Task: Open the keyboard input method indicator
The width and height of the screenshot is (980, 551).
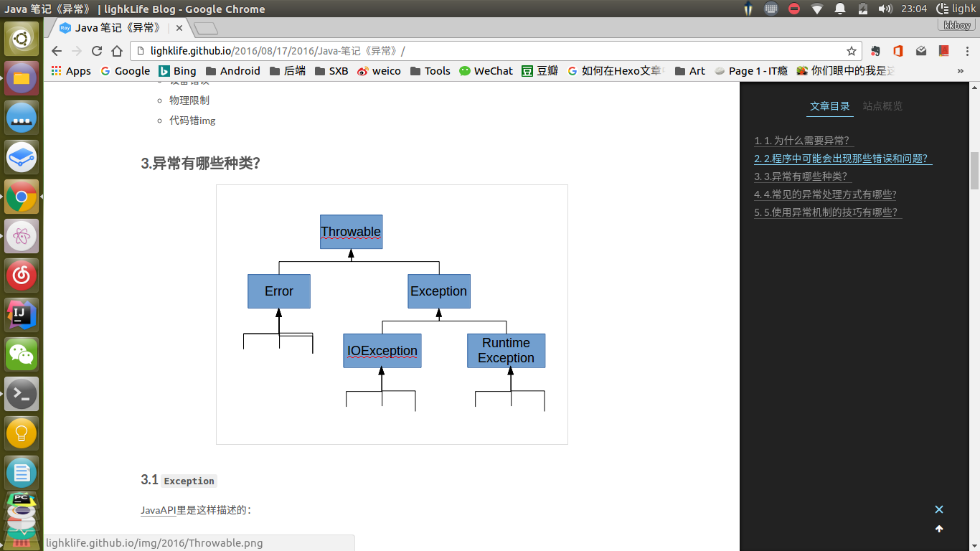Action: [771, 9]
